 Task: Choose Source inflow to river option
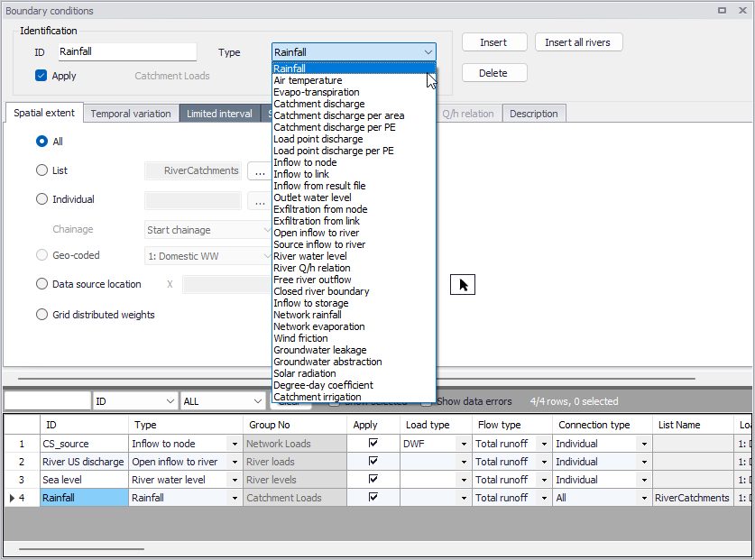(x=354, y=244)
